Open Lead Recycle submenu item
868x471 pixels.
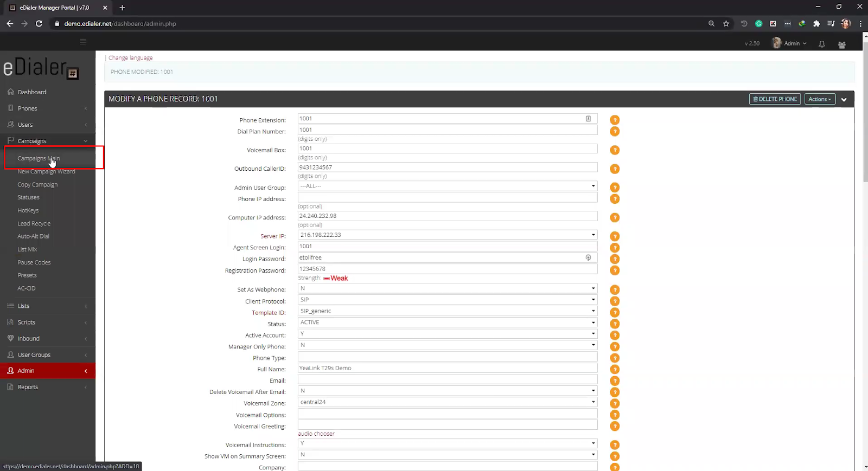click(34, 223)
